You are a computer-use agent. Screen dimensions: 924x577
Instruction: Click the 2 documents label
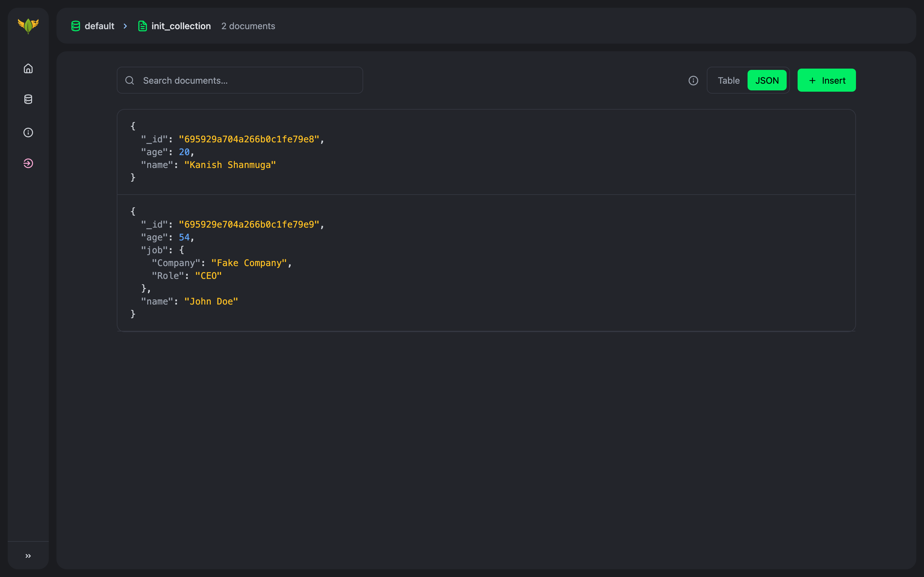[248, 26]
